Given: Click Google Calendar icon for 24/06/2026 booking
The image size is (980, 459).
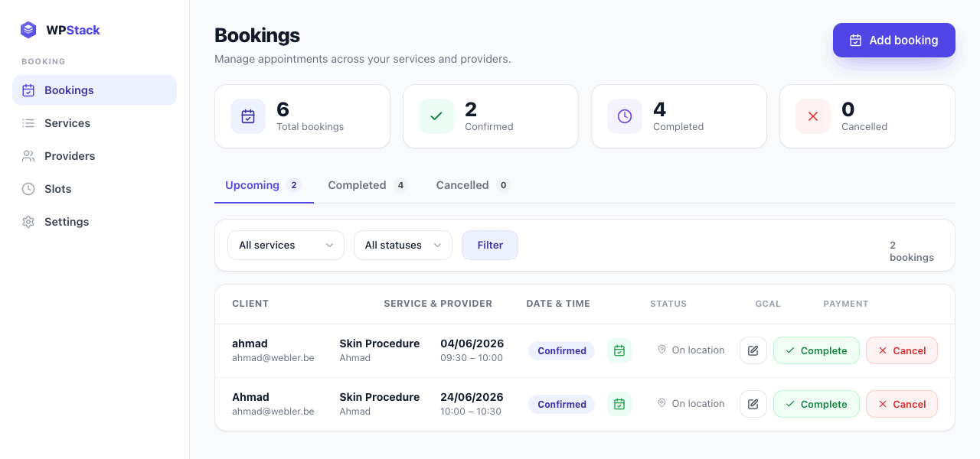Looking at the screenshot, I should [619, 404].
